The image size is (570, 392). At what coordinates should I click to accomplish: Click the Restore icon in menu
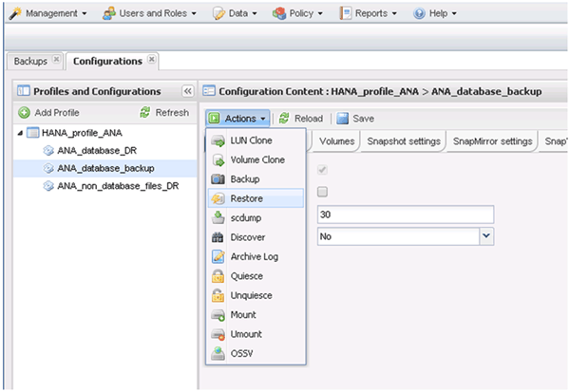(x=218, y=198)
